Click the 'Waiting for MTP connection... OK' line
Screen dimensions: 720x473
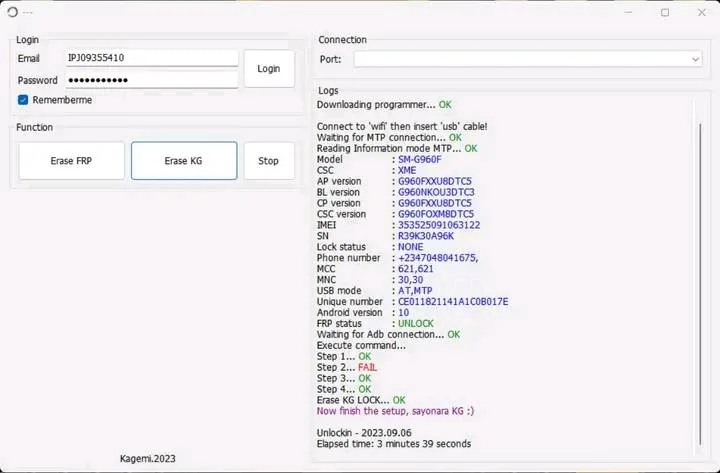(x=389, y=137)
